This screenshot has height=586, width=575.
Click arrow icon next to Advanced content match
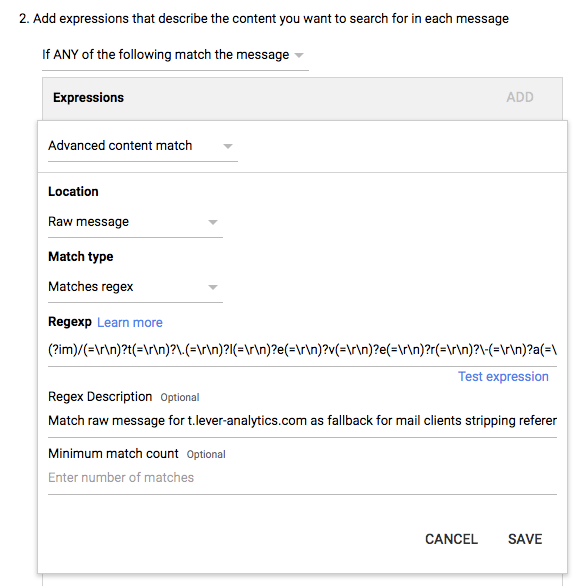pyautogui.click(x=228, y=146)
